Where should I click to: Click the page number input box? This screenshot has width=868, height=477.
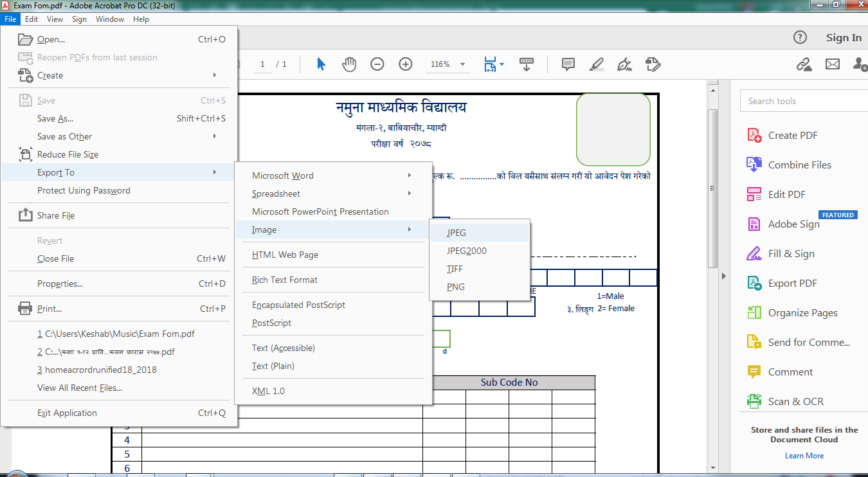(x=262, y=64)
